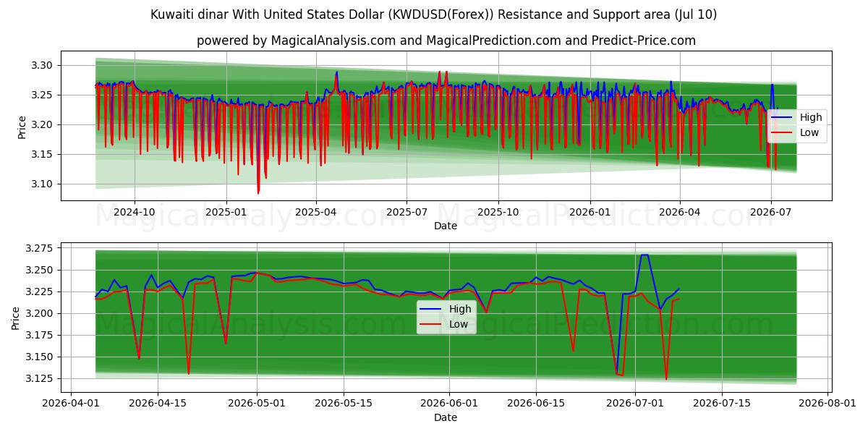The width and height of the screenshot is (868, 434).
Task: Click the '3.20' y-axis label in the top chart
Action: pyautogui.click(x=43, y=124)
